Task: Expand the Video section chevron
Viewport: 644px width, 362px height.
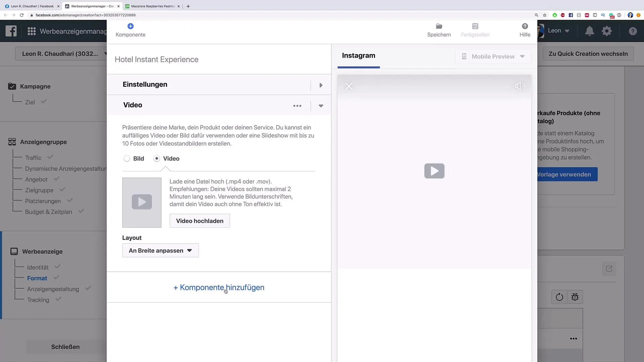Action: click(321, 106)
